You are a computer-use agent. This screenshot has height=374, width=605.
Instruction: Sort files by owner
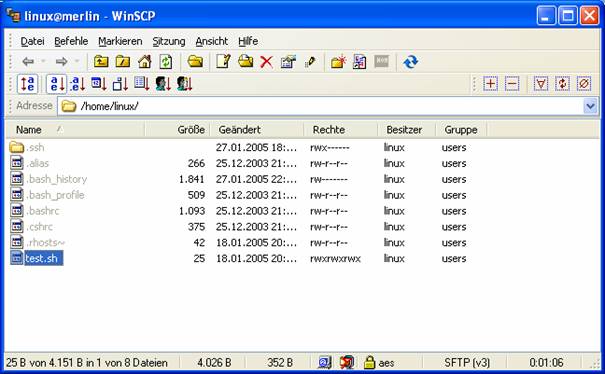pyautogui.click(x=163, y=84)
